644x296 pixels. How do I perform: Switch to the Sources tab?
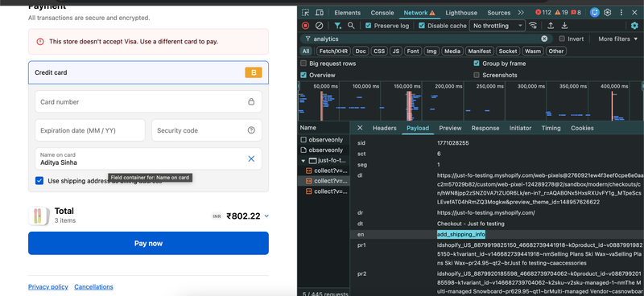498,13
